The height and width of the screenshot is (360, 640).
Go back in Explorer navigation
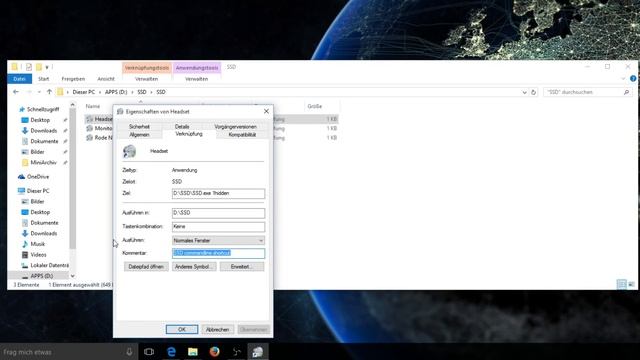(16, 92)
